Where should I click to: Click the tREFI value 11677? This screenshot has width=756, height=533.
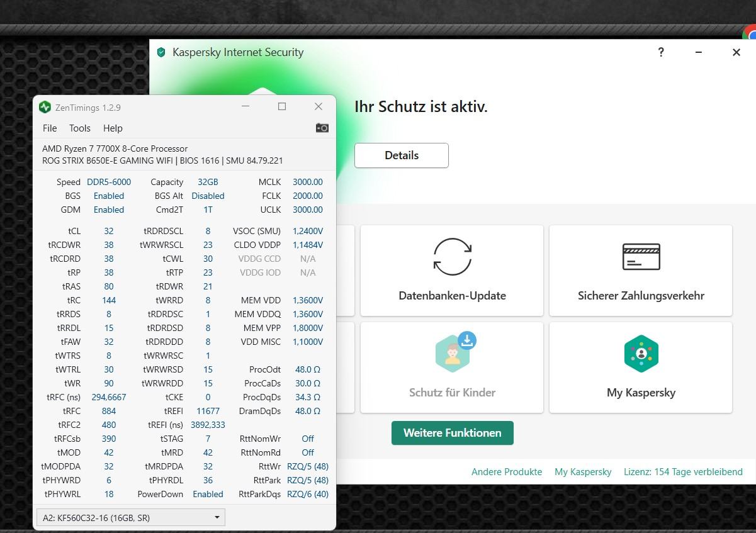click(x=208, y=411)
